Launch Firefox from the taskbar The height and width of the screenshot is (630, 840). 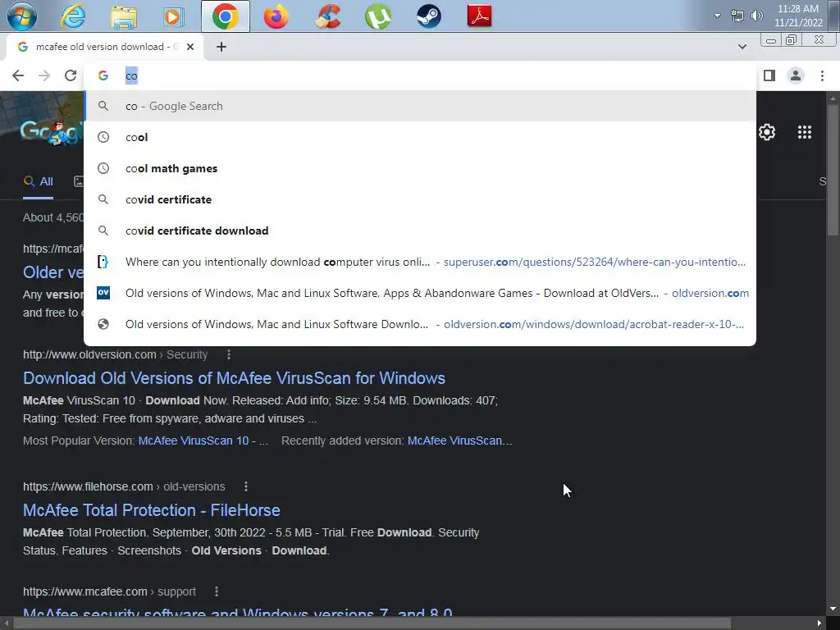click(276, 16)
